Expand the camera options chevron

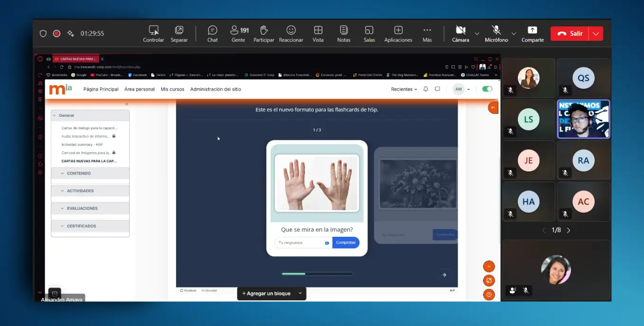click(x=477, y=34)
